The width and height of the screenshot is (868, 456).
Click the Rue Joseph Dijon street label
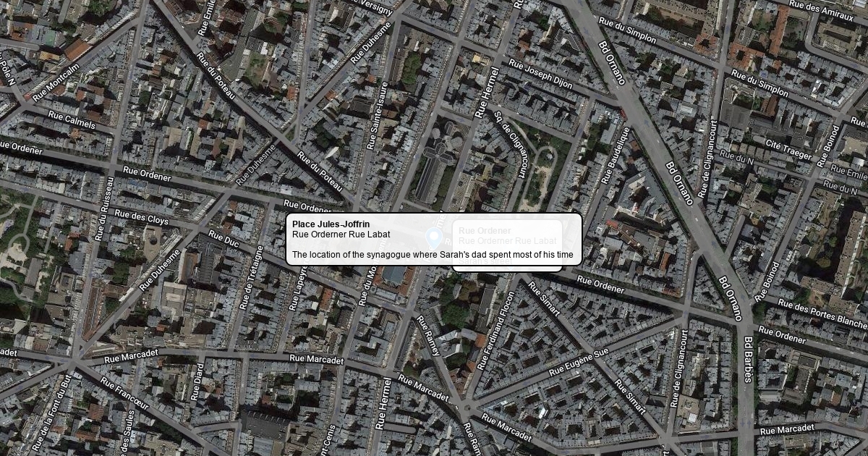pyautogui.click(x=540, y=75)
